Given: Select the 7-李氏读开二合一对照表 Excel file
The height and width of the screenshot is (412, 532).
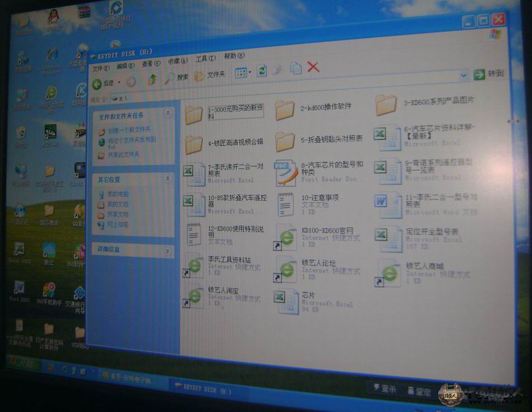Looking at the screenshot, I should pos(224,173).
